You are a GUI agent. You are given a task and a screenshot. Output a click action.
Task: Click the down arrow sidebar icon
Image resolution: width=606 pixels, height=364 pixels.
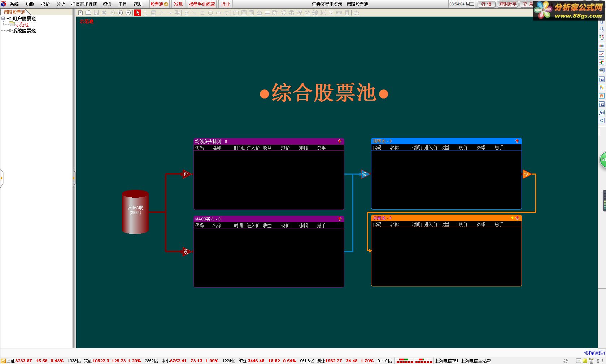click(601, 29)
